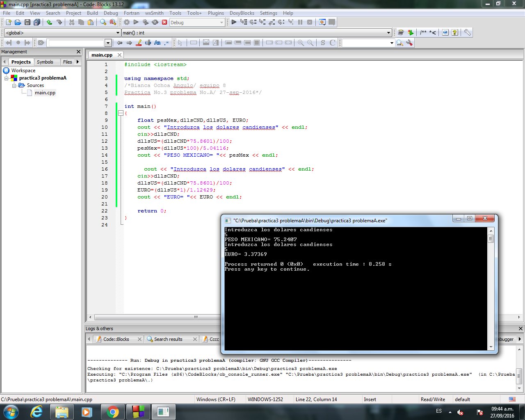Click the incremental search text field
This screenshot has width=525, height=420.
coord(76,43)
